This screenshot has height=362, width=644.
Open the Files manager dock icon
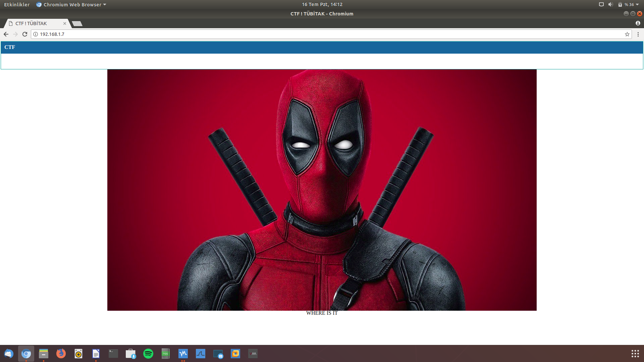point(44,354)
